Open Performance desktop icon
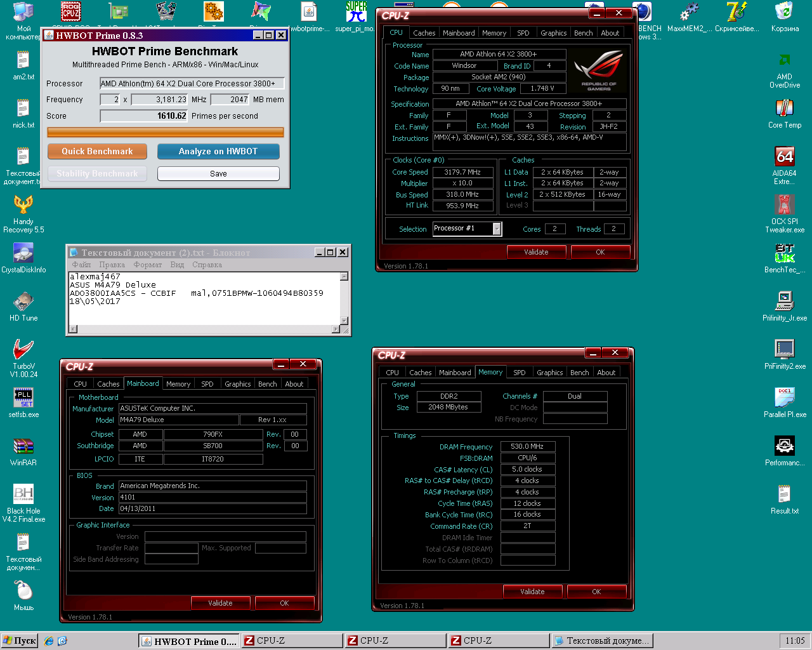 (785, 451)
